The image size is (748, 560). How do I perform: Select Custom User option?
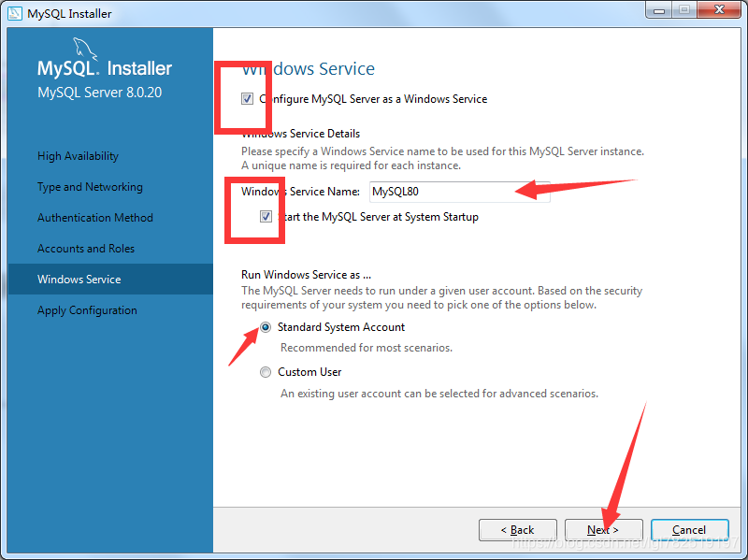[266, 372]
